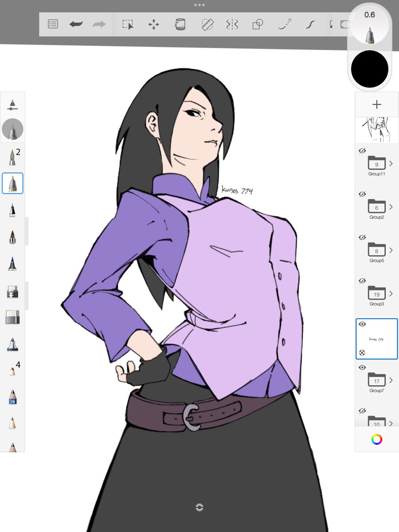Viewport: 399px width, 532px height.
Task: Show the hidden Group3 layer
Action: 362,281
